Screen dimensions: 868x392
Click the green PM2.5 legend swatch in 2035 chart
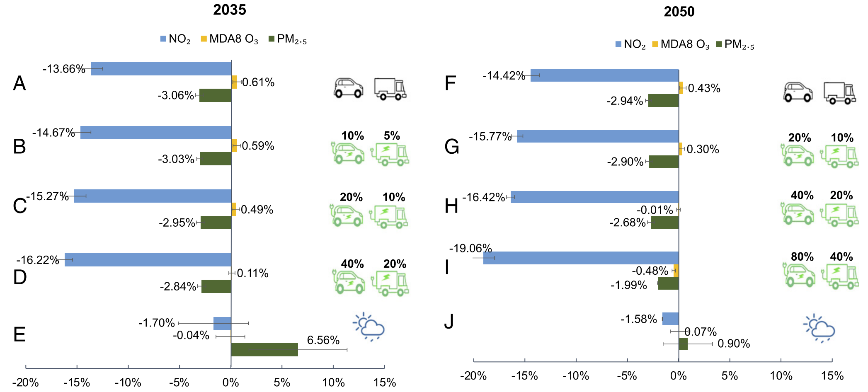tap(272, 39)
